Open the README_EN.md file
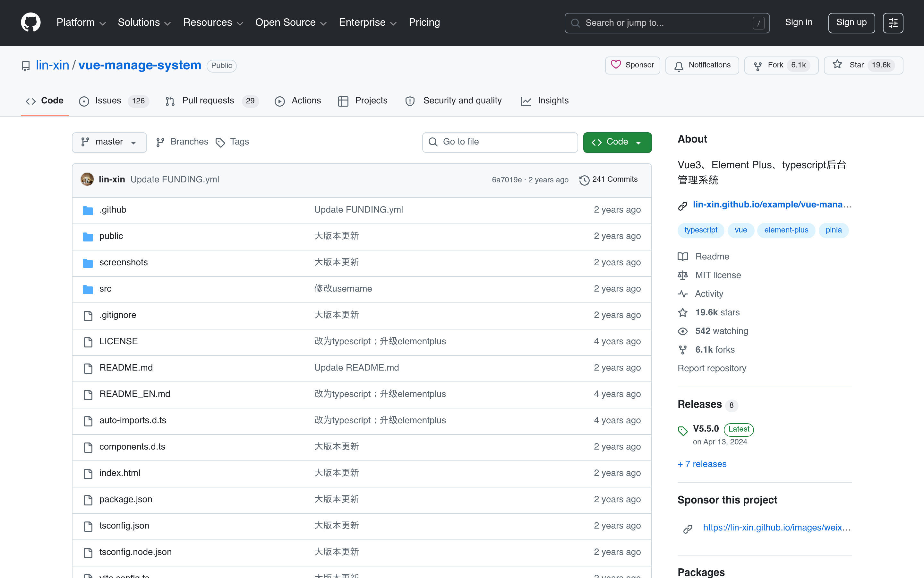Image resolution: width=924 pixels, height=578 pixels. click(134, 394)
